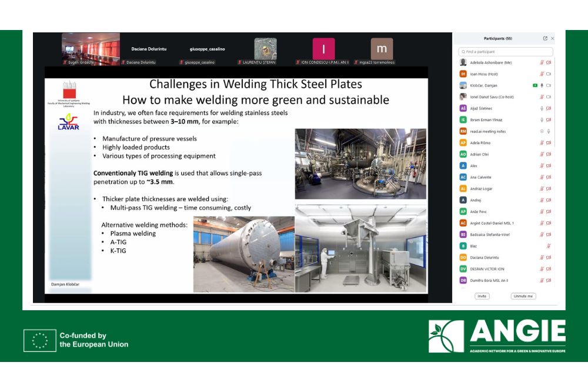The width and height of the screenshot is (588, 392).
Task: Click Blaz muted microphone icon
Action: [549, 246]
